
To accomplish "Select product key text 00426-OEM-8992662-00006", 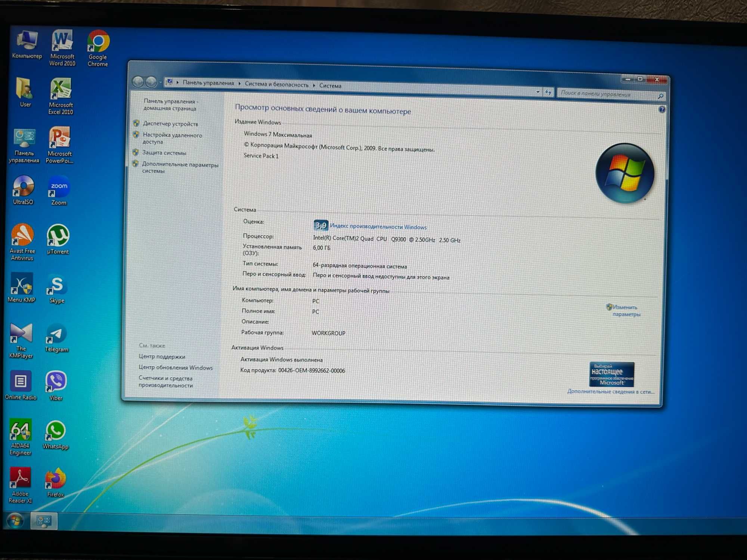I will point(311,370).
